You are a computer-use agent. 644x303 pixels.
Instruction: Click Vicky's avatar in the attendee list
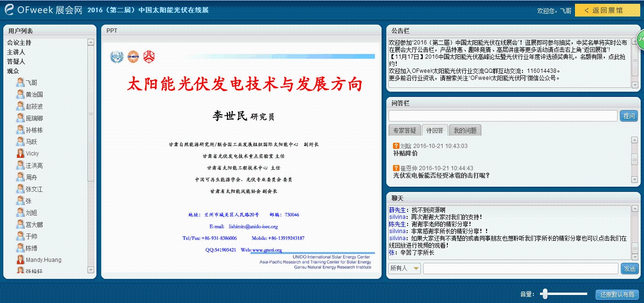click(20, 153)
